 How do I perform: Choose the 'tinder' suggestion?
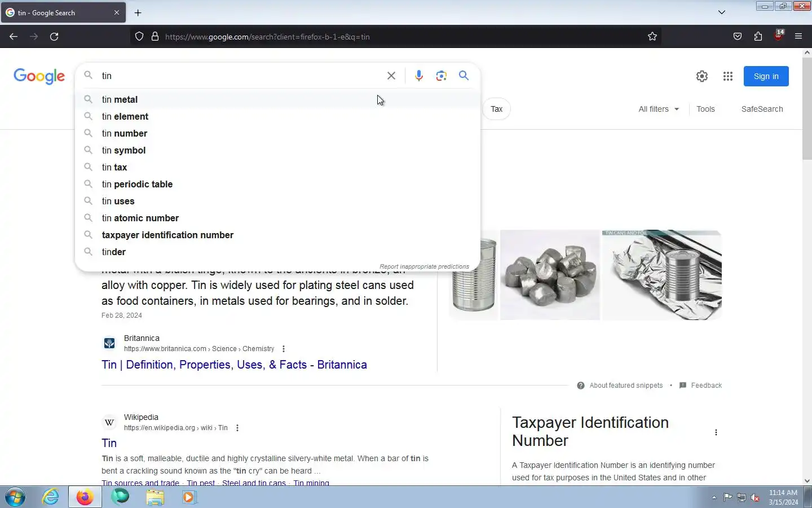point(277,252)
